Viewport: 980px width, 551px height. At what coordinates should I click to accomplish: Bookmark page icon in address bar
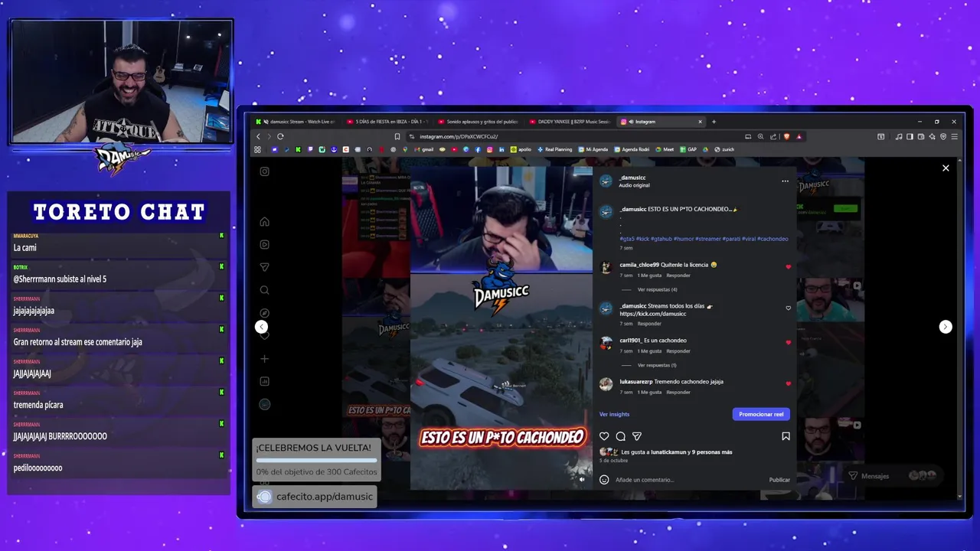[397, 136]
